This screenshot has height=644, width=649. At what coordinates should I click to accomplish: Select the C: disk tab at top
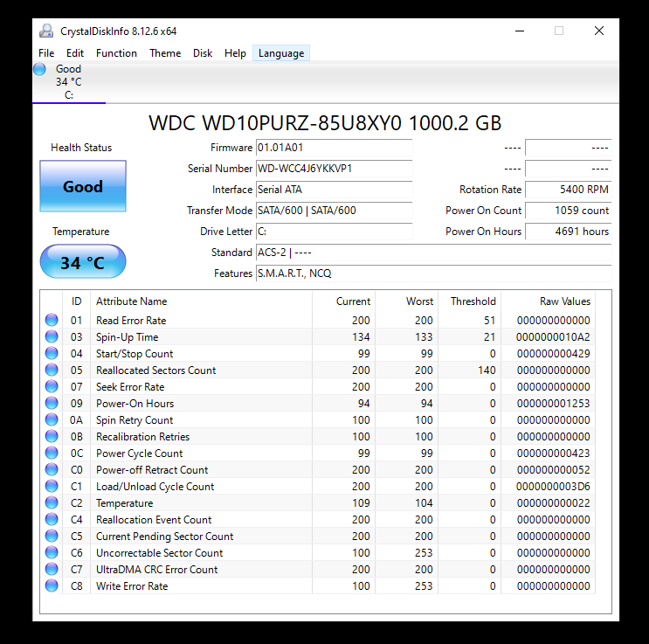69,82
